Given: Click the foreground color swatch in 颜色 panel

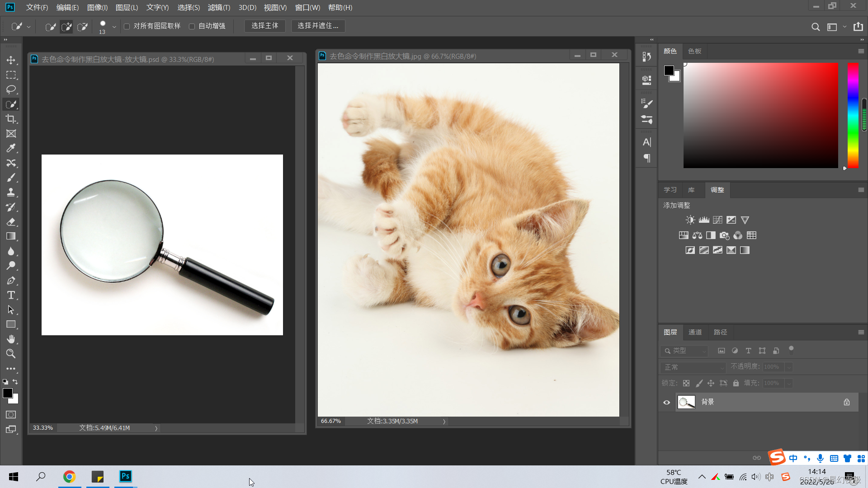Looking at the screenshot, I should coord(669,70).
